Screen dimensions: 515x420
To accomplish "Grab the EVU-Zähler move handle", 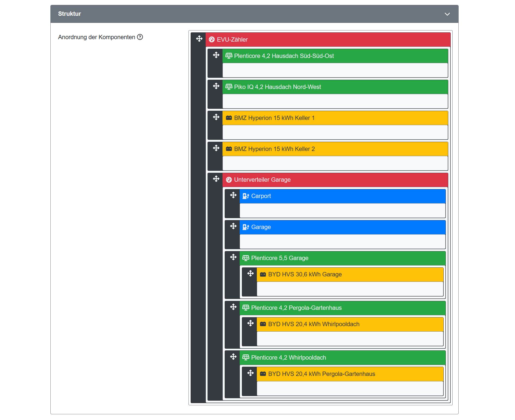I will [x=199, y=39].
